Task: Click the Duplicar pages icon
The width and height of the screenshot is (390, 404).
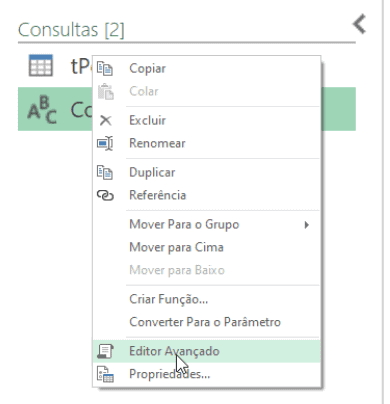Action: [x=105, y=172]
